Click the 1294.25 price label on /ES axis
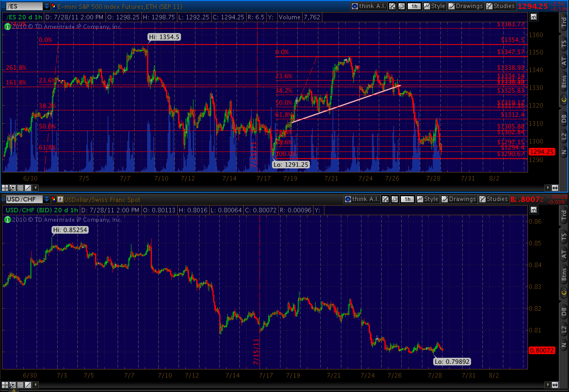The image size is (569, 392). click(542, 152)
